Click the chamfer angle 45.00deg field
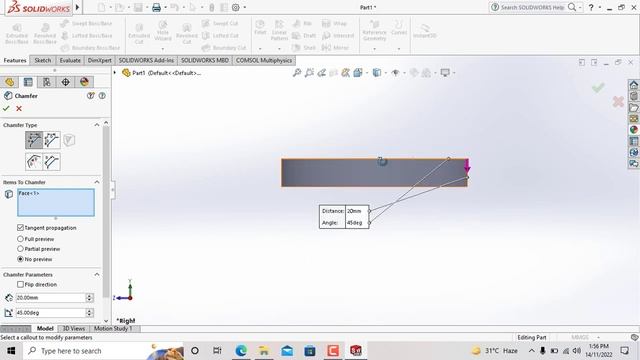This screenshot has height=360, width=640. click(x=50, y=313)
